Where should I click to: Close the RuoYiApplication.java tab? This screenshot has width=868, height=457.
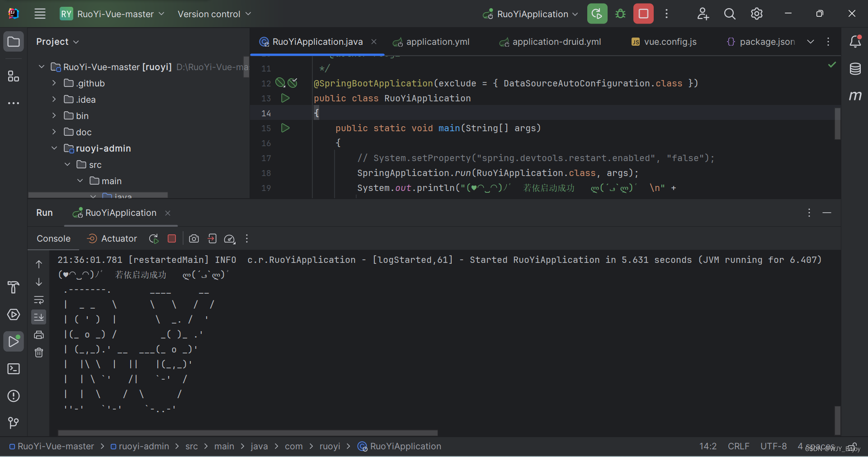(x=374, y=42)
